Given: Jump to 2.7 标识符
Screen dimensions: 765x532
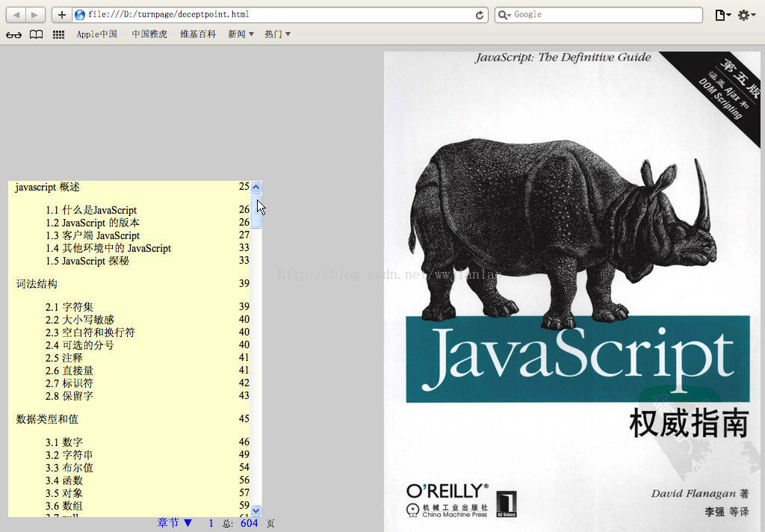Looking at the screenshot, I should 69,383.
